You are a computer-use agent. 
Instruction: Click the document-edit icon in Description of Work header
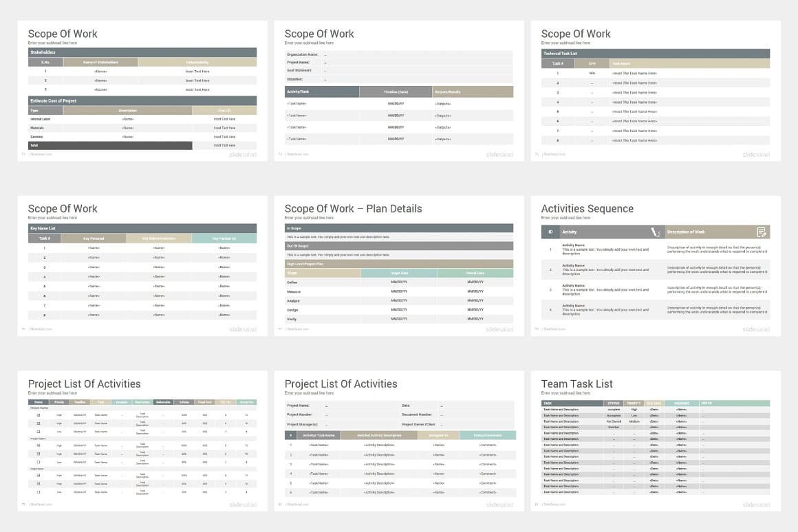(762, 232)
